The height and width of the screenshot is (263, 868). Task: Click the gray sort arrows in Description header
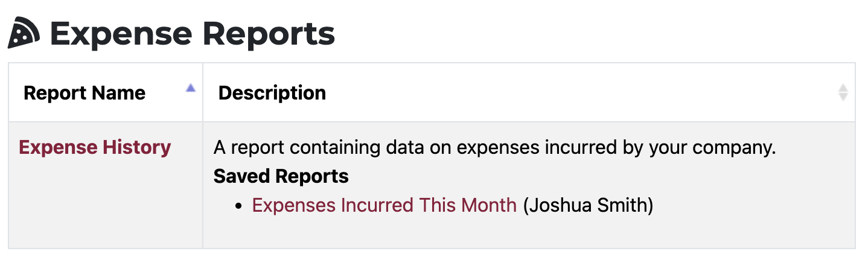tap(843, 92)
